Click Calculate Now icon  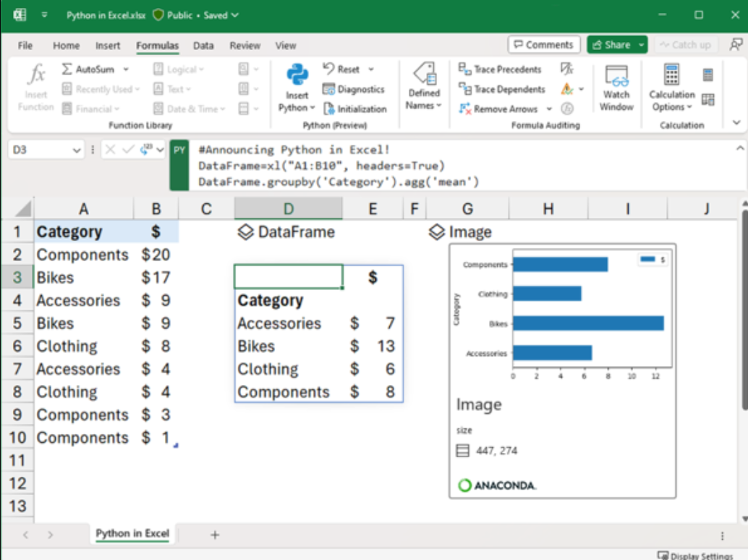pyautogui.click(x=708, y=75)
